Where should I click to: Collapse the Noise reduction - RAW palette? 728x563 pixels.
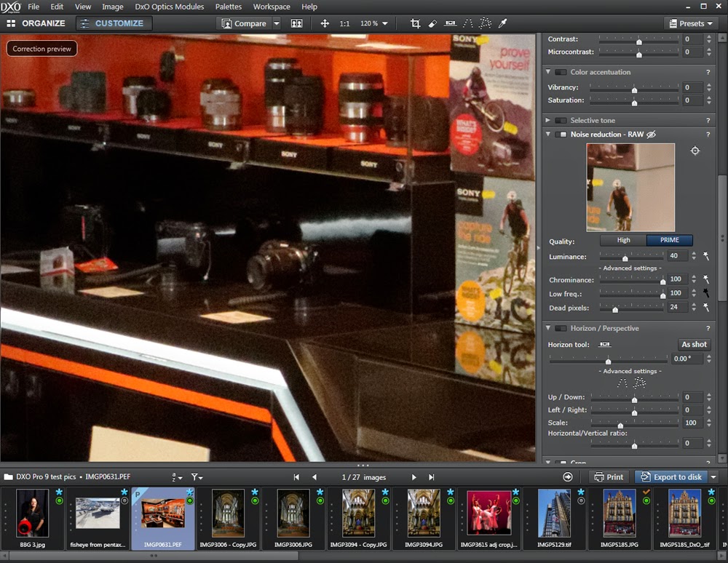pos(548,134)
